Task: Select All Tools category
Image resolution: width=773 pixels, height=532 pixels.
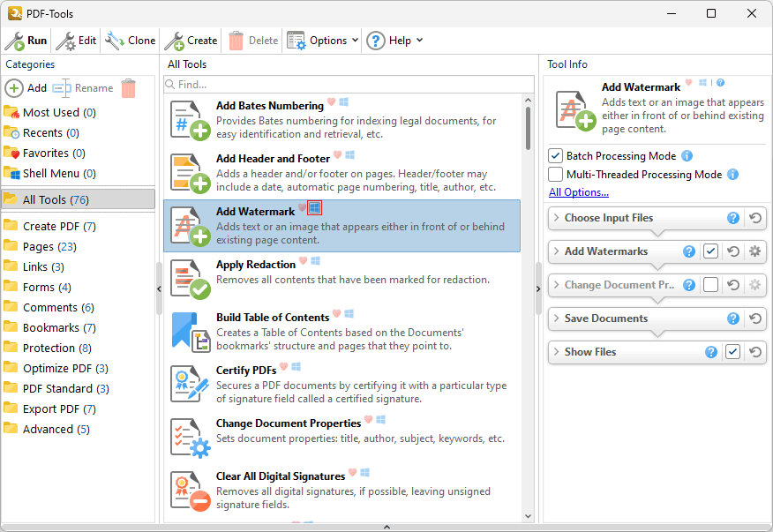Action: [x=78, y=199]
